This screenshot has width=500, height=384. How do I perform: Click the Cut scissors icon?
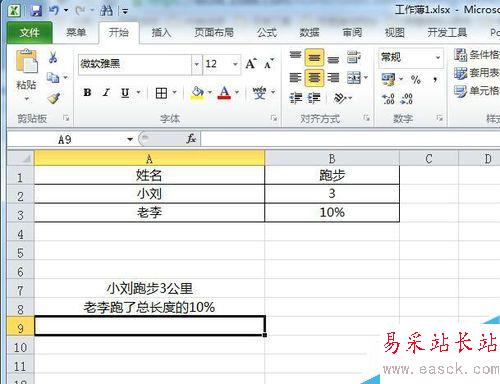tap(53, 57)
